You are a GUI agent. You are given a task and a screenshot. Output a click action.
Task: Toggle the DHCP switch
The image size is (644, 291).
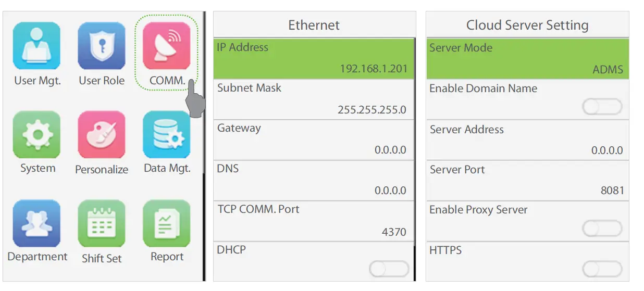point(389,269)
